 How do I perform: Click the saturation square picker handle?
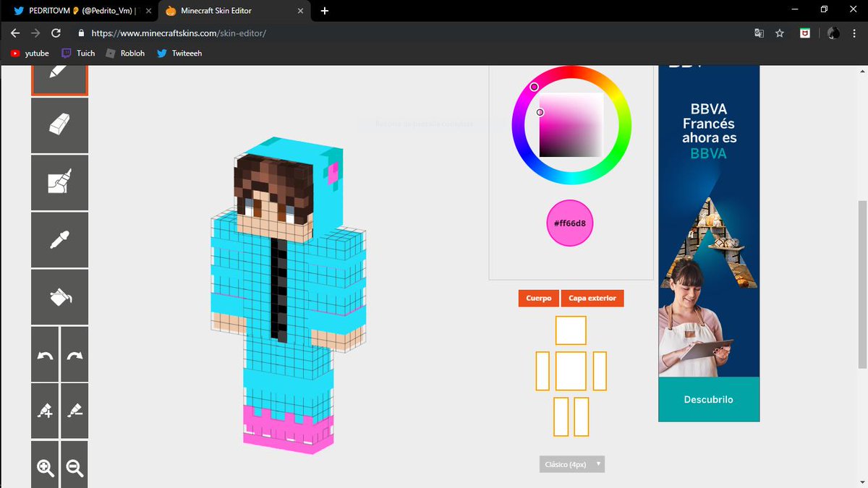(x=540, y=112)
